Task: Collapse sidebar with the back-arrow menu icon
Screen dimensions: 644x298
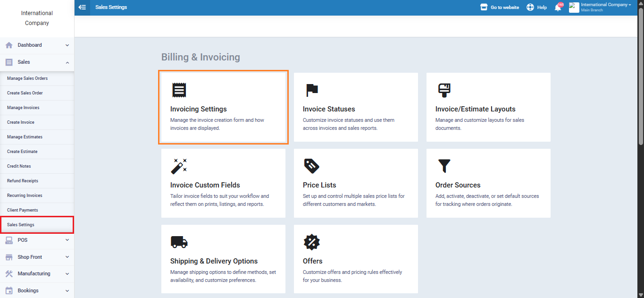Action: tap(83, 7)
